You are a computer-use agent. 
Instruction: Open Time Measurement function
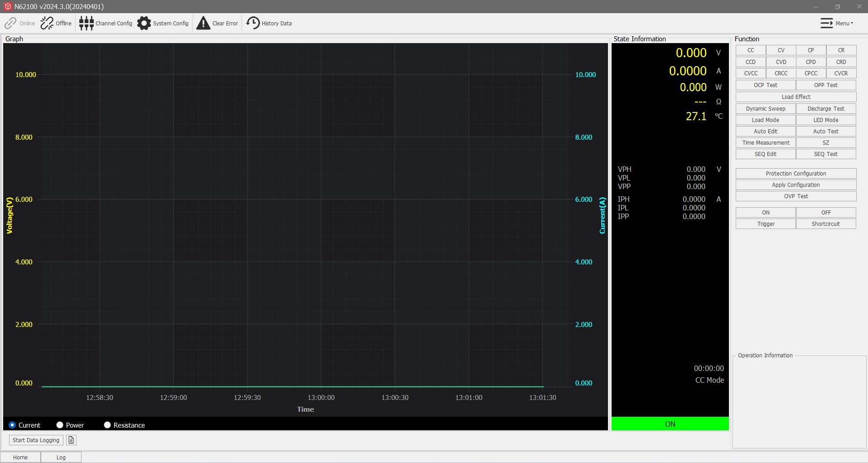point(766,142)
